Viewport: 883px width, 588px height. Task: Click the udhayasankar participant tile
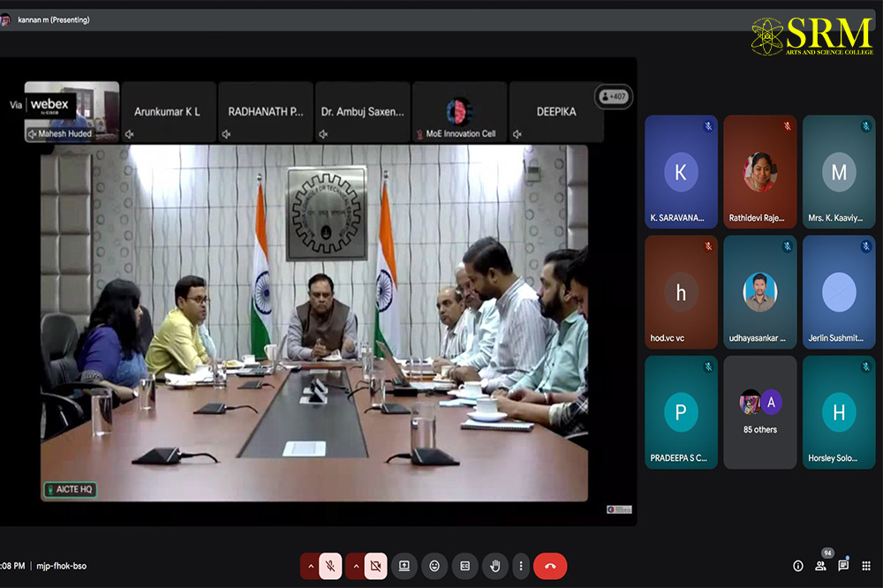tap(759, 292)
